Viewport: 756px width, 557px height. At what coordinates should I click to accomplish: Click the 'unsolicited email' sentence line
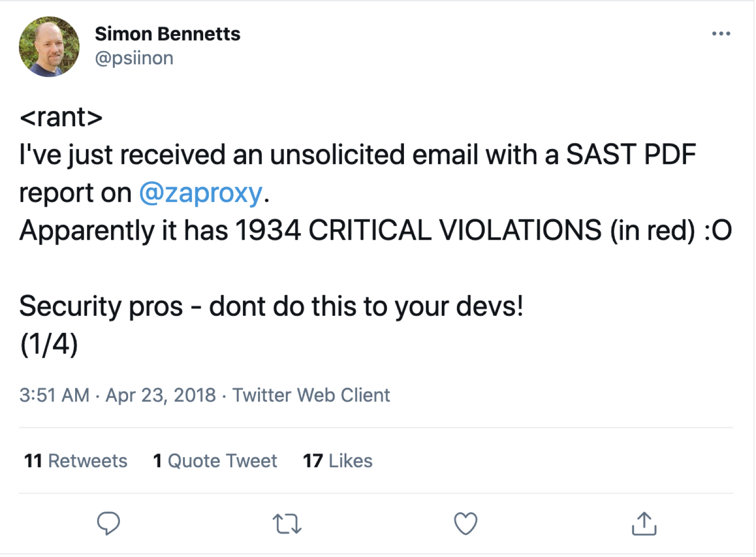(x=358, y=155)
